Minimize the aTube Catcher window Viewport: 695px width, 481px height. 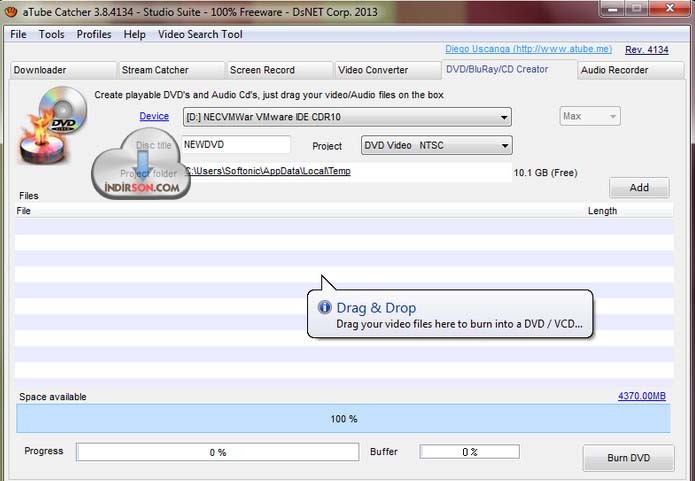[x=613, y=8]
